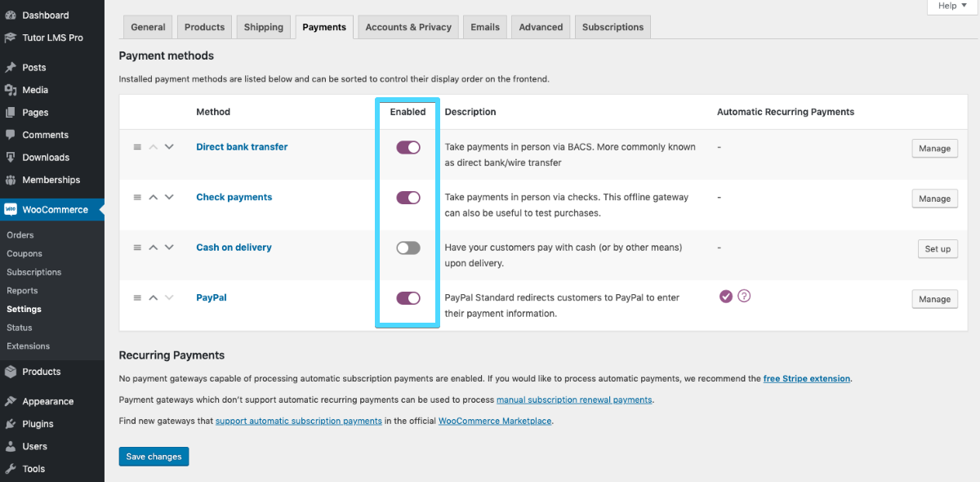Move Cash on delivery down with arrow
This screenshot has width=980, height=482.
(169, 248)
